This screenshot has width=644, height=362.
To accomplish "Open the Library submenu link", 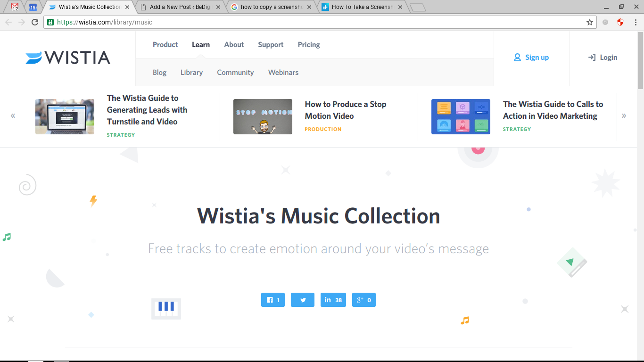I will (191, 73).
